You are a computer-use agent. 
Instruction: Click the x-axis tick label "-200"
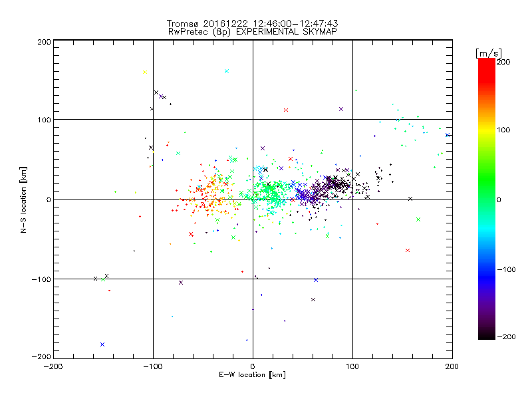pyautogui.click(x=53, y=366)
